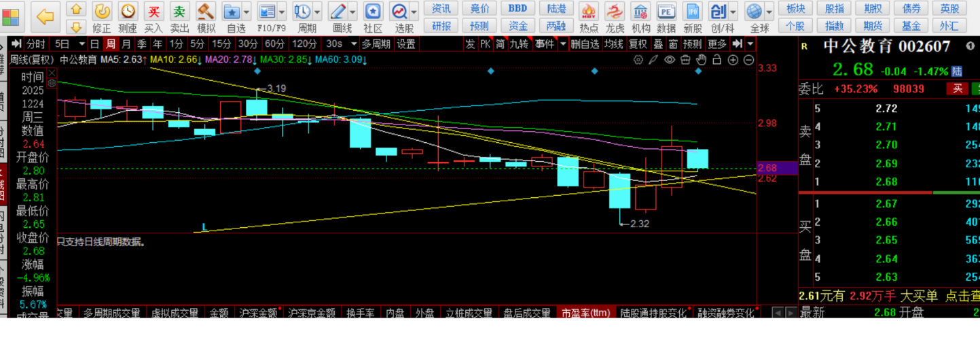This screenshot has width=980, height=340.
Task: Toggle 均线 moving averages display
Action: (x=614, y=44)
